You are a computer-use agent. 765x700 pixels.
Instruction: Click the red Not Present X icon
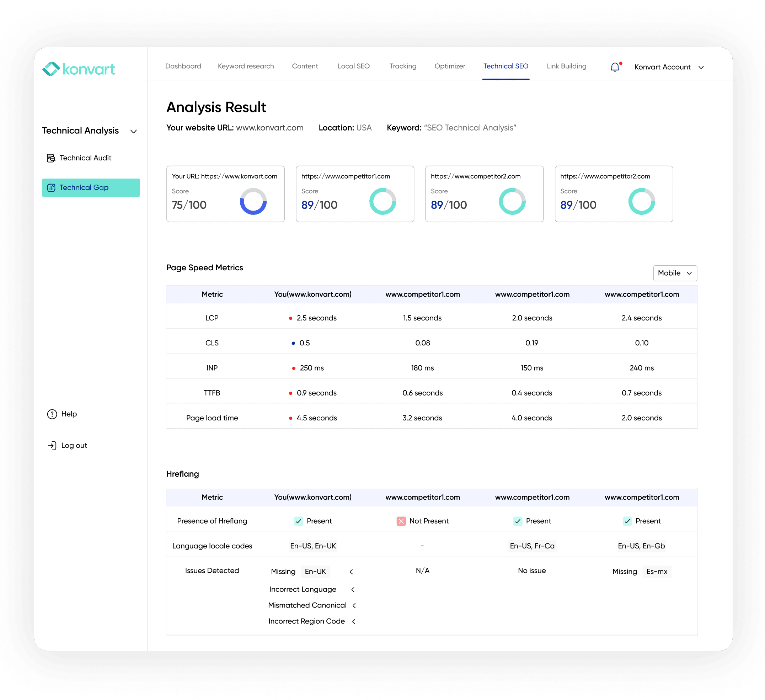click(401, 521)
